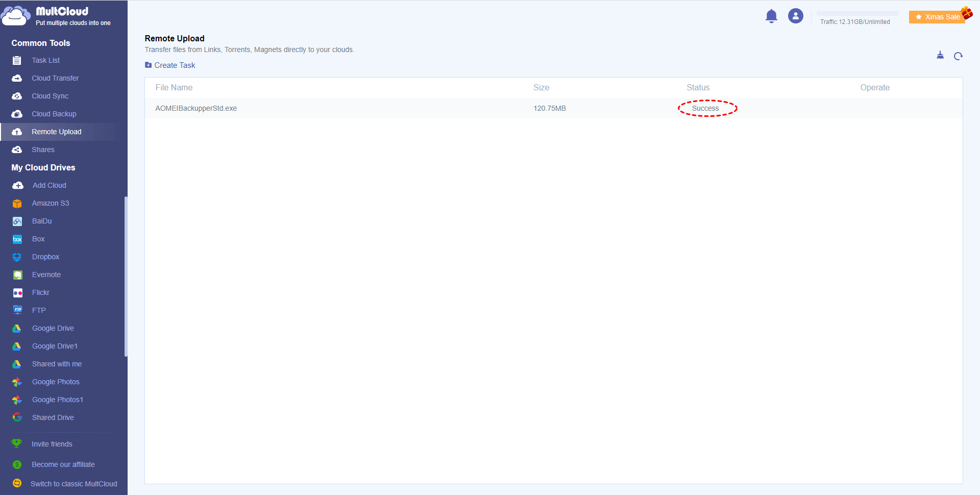Click the Google Drive icon
The width and height of the screenshot is (980, 495).
(17, 328)
